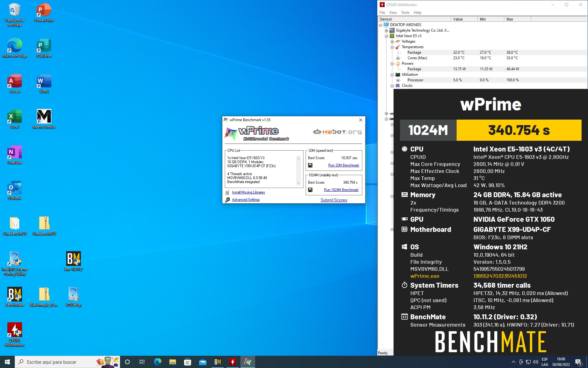Show hidden system tray icons chevron
The height and width of the screenshot is (368, 588).
(513, 362)
